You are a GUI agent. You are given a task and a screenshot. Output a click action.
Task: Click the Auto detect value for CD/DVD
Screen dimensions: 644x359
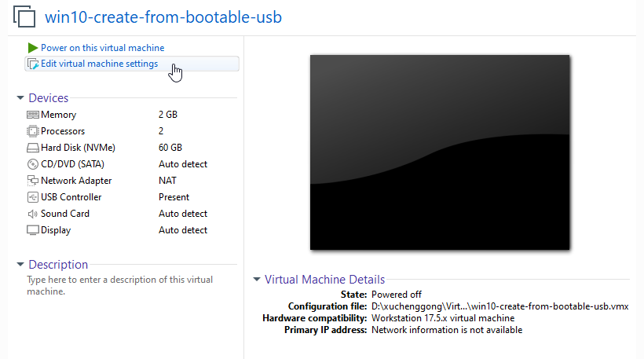[183, 164]
